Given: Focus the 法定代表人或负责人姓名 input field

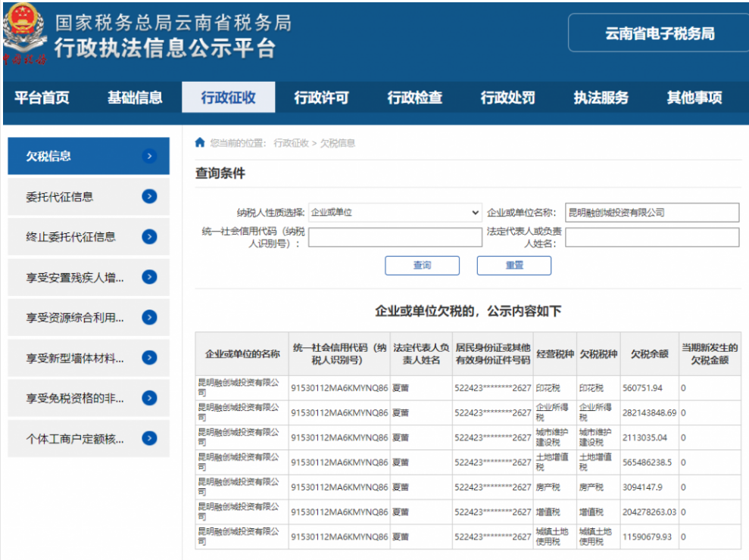Looking at the screenshot, I should click(x=652, y=238).
